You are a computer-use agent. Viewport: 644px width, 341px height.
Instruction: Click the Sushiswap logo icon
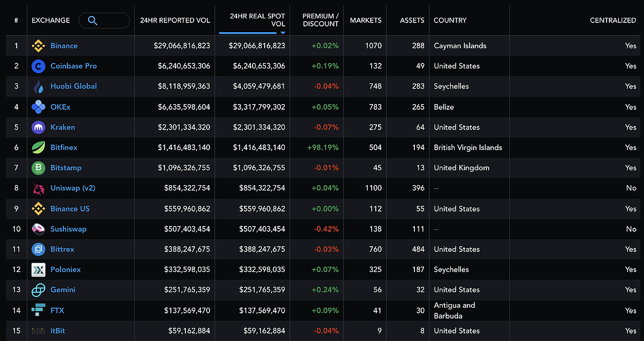(39, 229)
